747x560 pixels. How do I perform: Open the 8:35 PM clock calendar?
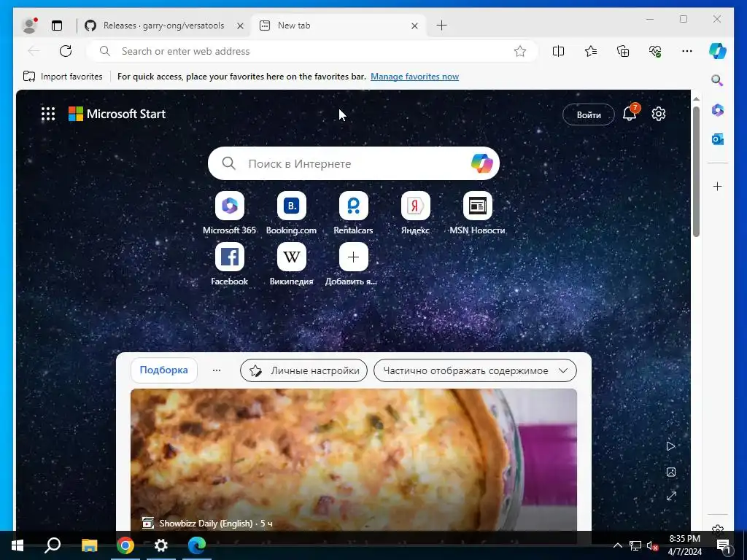[x=684, y=545]
